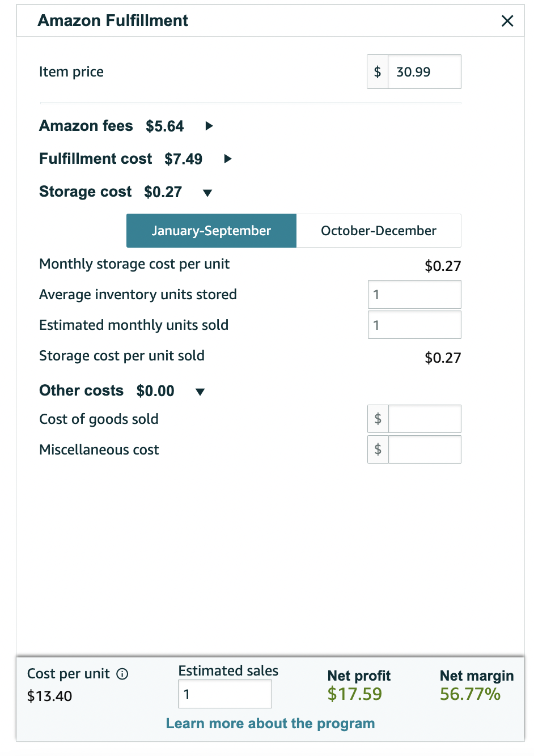This screenshot has height=756, width=534.
Task: Click the Cost of goods sold field
Action: click(x=425, y=419)
